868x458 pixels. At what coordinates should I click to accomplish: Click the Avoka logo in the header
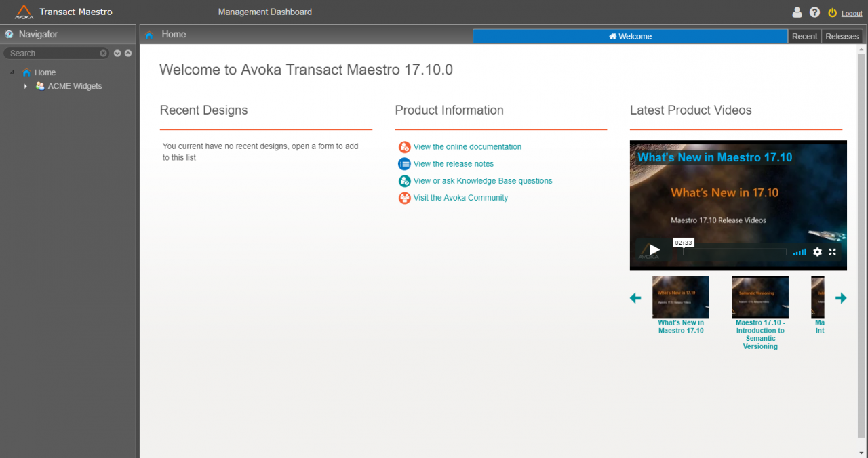24,12
